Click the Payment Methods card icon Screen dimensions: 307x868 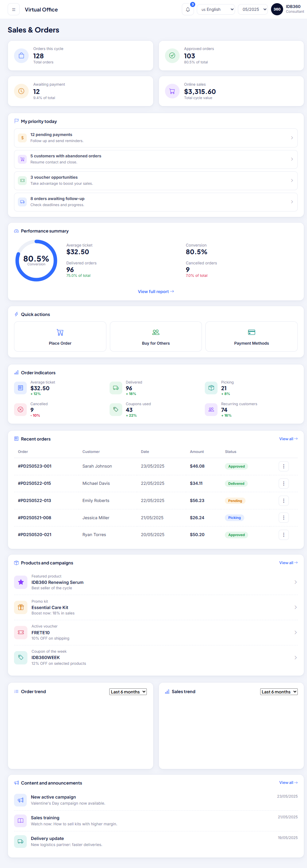[x=251, y=332]
